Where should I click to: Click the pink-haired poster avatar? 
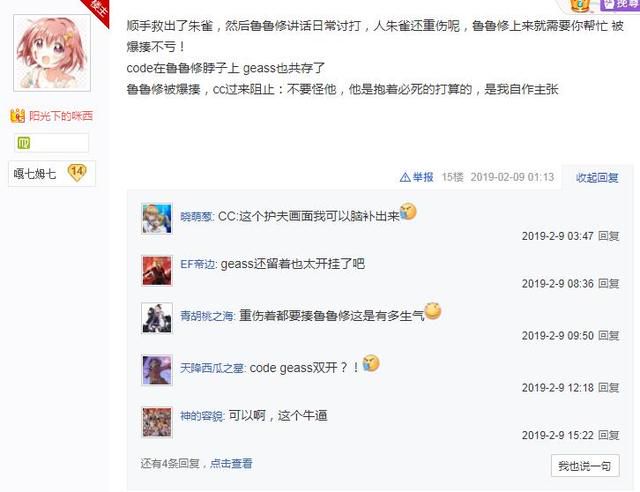(52, 53)
